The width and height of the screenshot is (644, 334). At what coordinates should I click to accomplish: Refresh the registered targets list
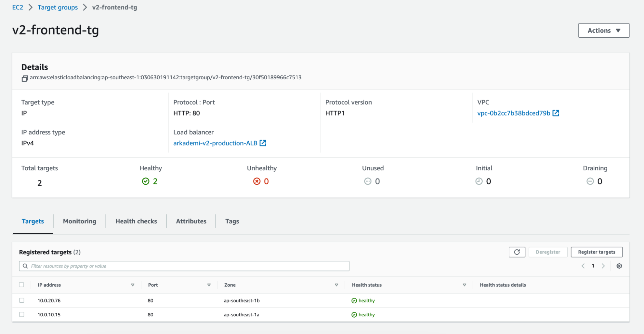coord(517,252)
